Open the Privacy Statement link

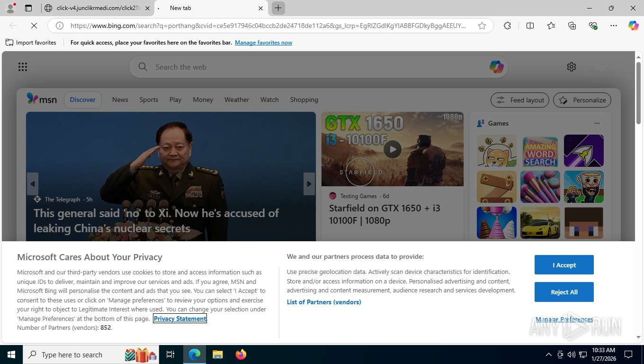click(x=180, y=318)
